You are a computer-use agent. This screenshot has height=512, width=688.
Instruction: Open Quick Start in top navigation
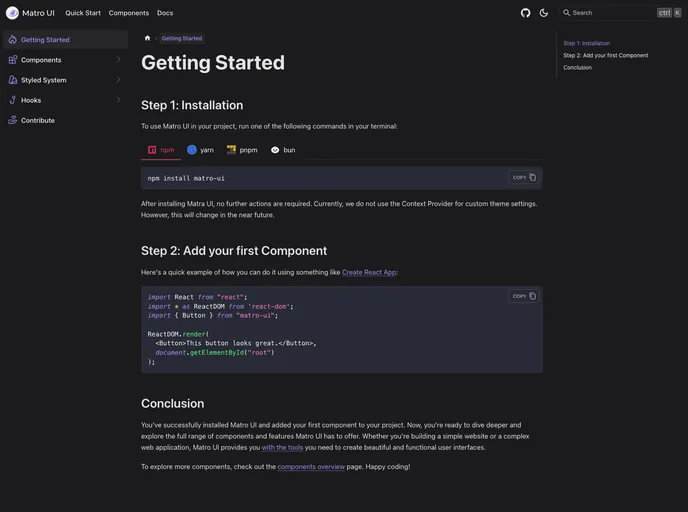click(83, 13)
